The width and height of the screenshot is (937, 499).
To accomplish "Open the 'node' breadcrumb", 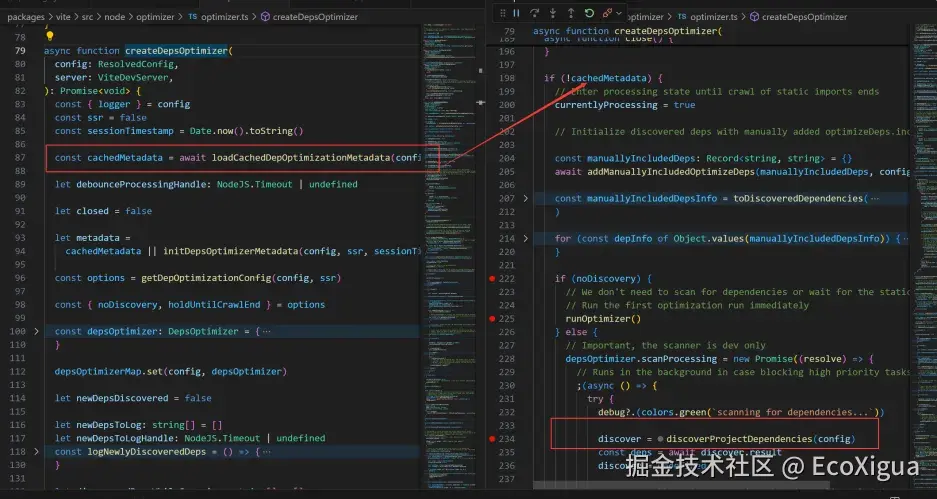I will pos(115,17).
